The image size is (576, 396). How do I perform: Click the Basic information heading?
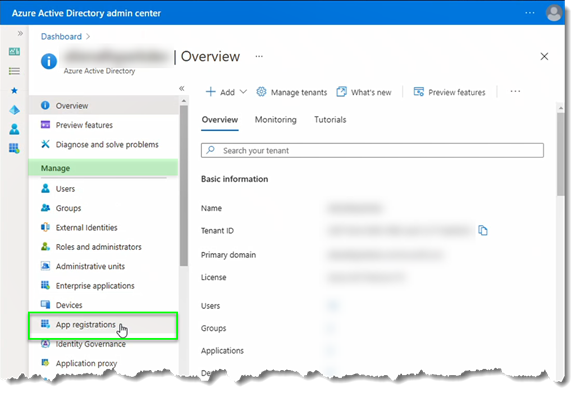point(234,179)
